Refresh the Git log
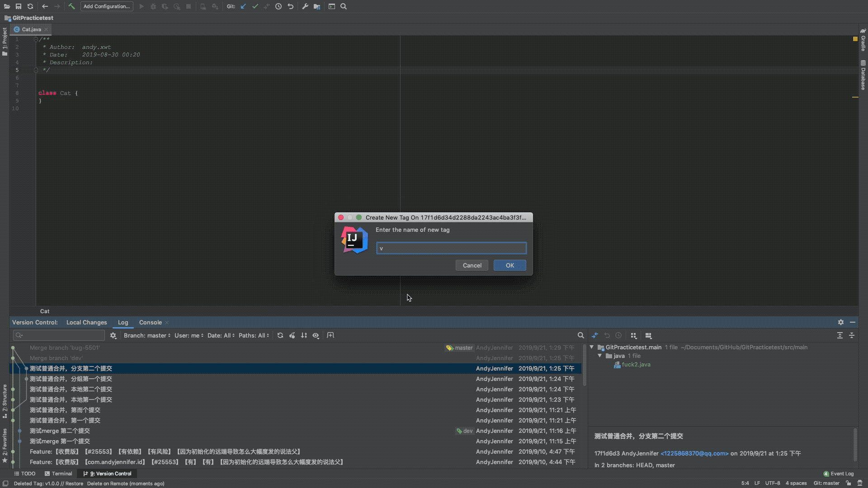This screenshot has height=488, width=868. coord(280,335)
